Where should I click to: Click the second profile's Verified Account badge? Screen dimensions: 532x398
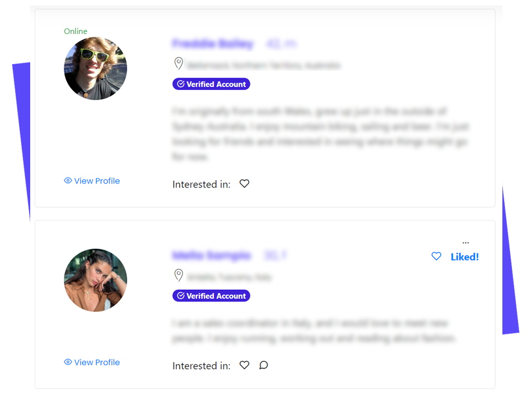point(211,296)
